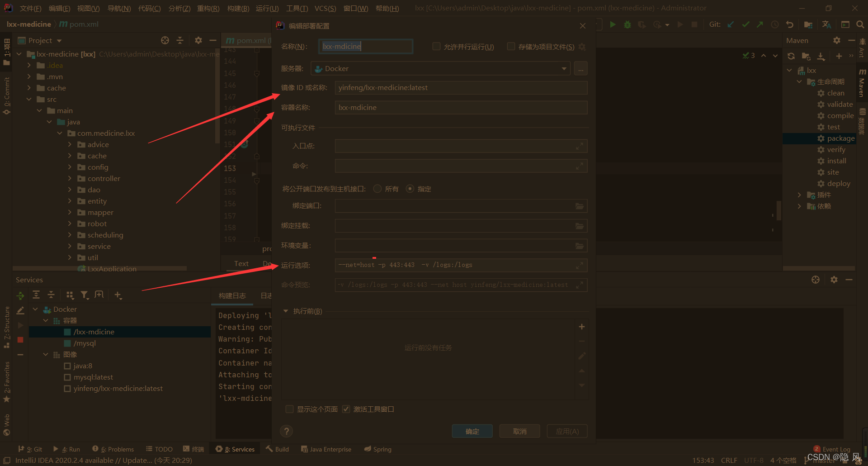This screenshot has width=868, height=466.
Task: Click the image ID input field
Action: pyautogui.click(x=461, y=88)
